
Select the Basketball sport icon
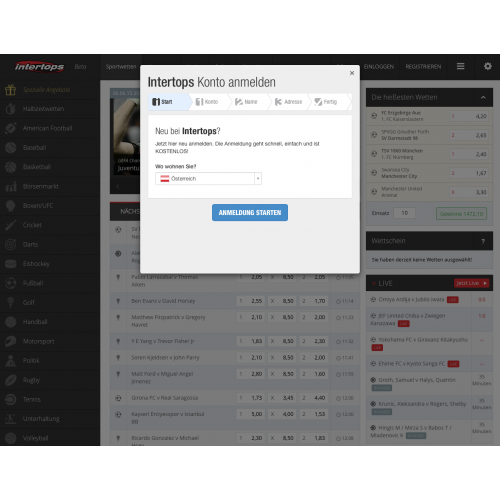[11, 167]
